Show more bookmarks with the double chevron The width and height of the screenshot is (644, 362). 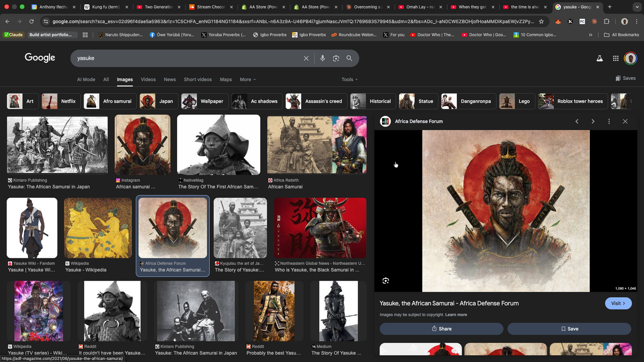(x=591, y=35)
